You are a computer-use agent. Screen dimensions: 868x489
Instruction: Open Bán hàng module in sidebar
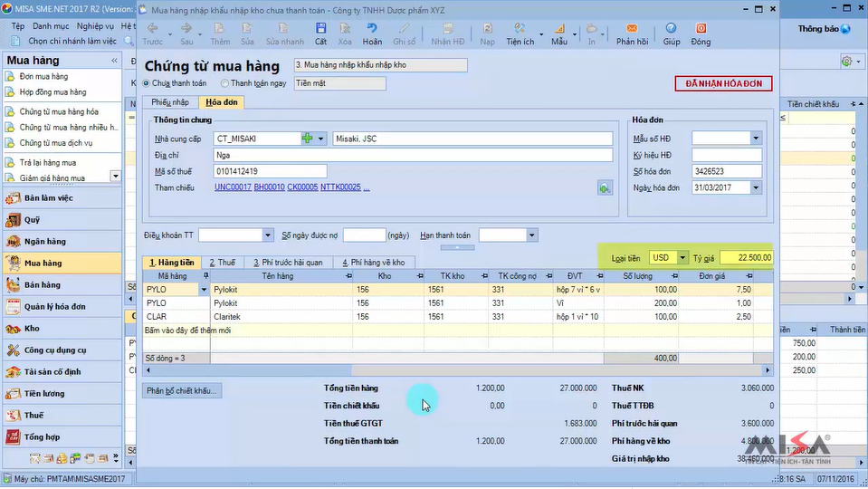tap(62, 284)
